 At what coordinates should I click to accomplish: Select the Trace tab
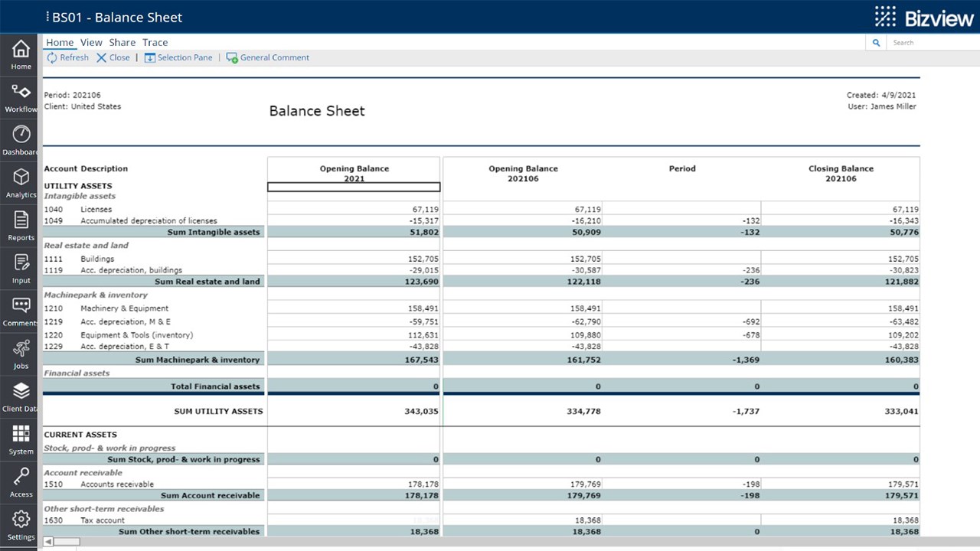click(155, 43)
